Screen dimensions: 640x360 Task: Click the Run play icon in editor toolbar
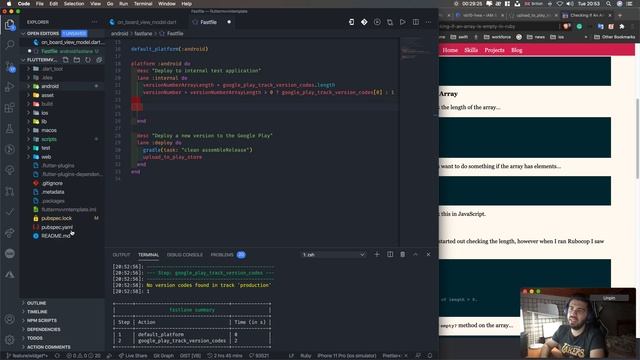pos(402,22)
